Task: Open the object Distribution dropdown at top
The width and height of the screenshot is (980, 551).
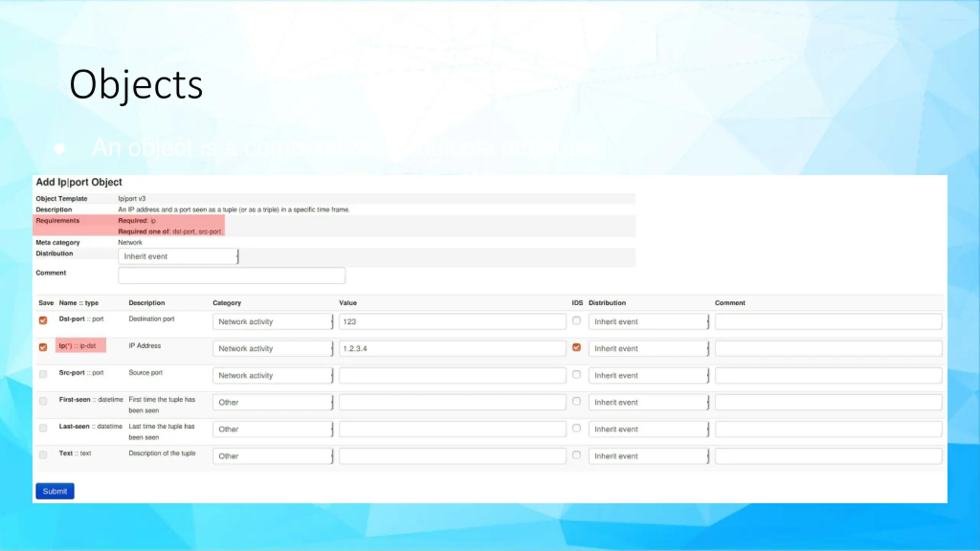Action: click(178, 256)
